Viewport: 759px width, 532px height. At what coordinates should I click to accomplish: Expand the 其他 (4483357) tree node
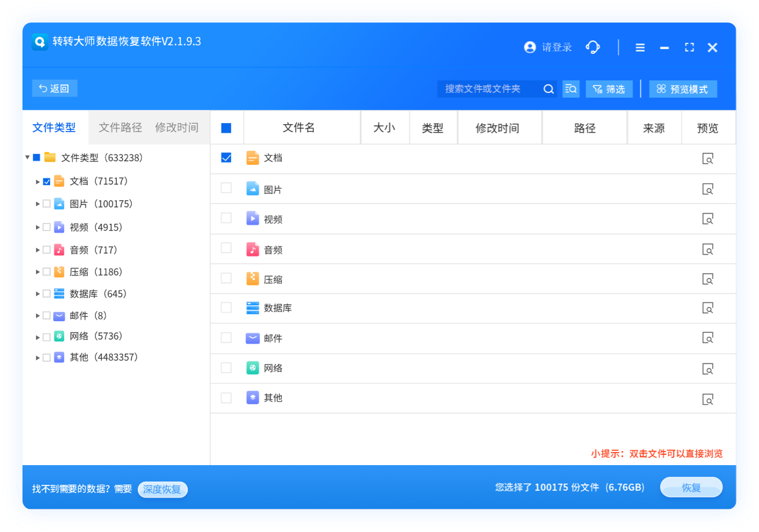point(38,358)
